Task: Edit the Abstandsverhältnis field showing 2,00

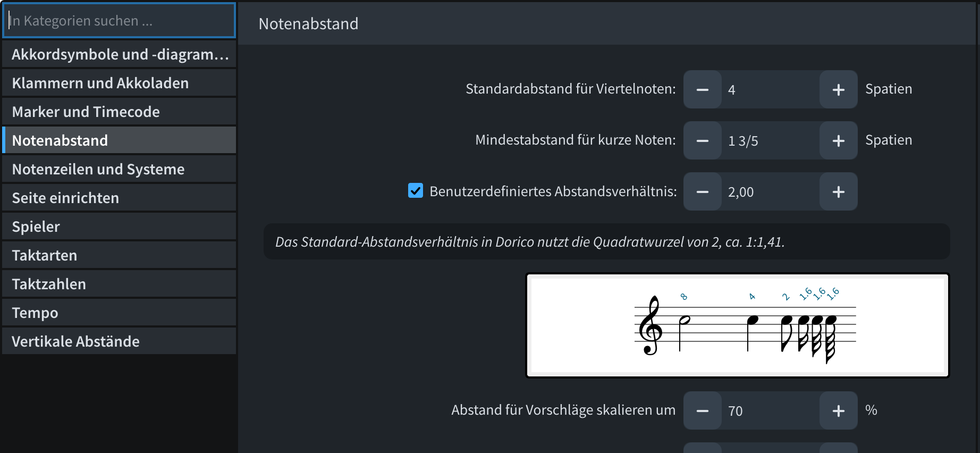Action: tap(770, 192)
